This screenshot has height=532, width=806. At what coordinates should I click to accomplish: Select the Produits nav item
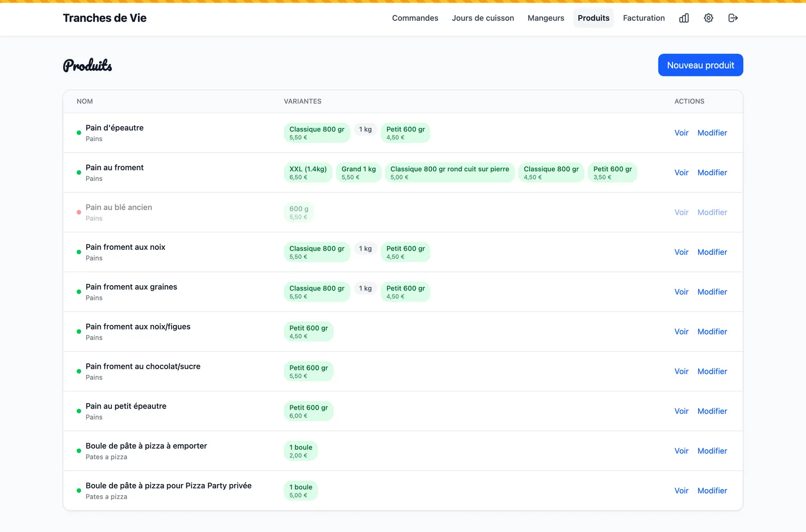click(593, 18)
